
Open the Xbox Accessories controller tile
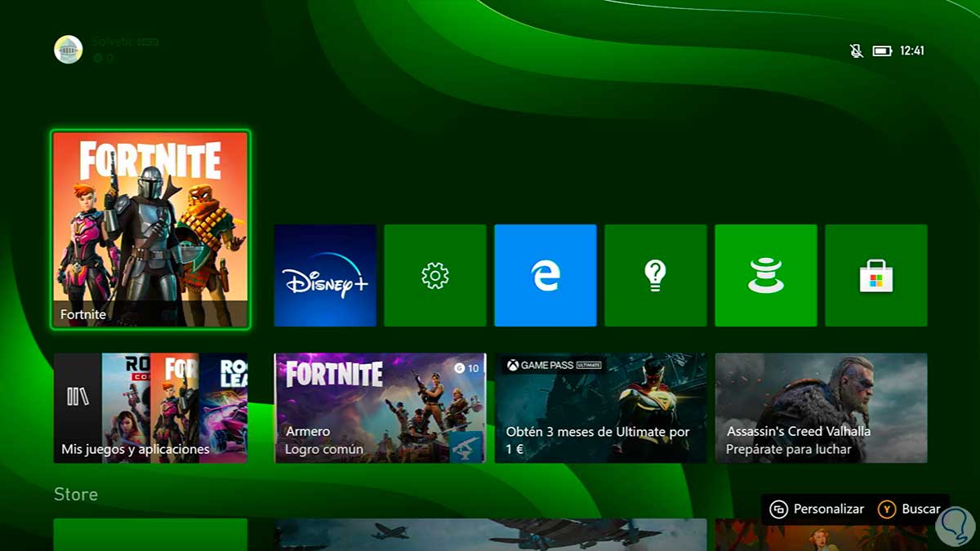click(766, 276)
